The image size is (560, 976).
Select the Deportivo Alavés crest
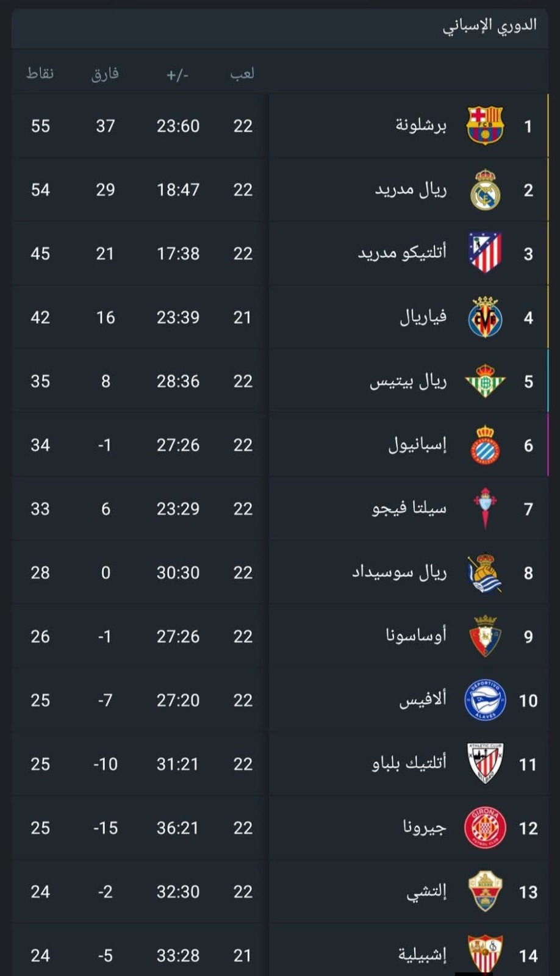point(485,700)
